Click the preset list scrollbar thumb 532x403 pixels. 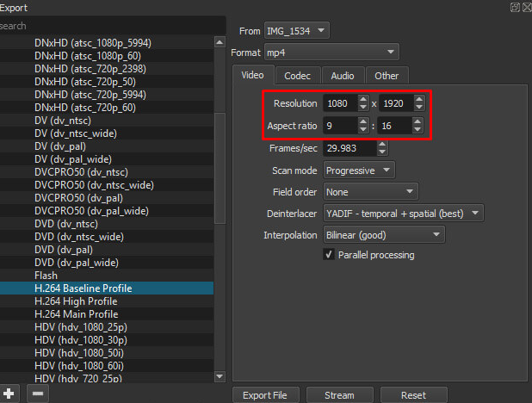coord(220,169)
